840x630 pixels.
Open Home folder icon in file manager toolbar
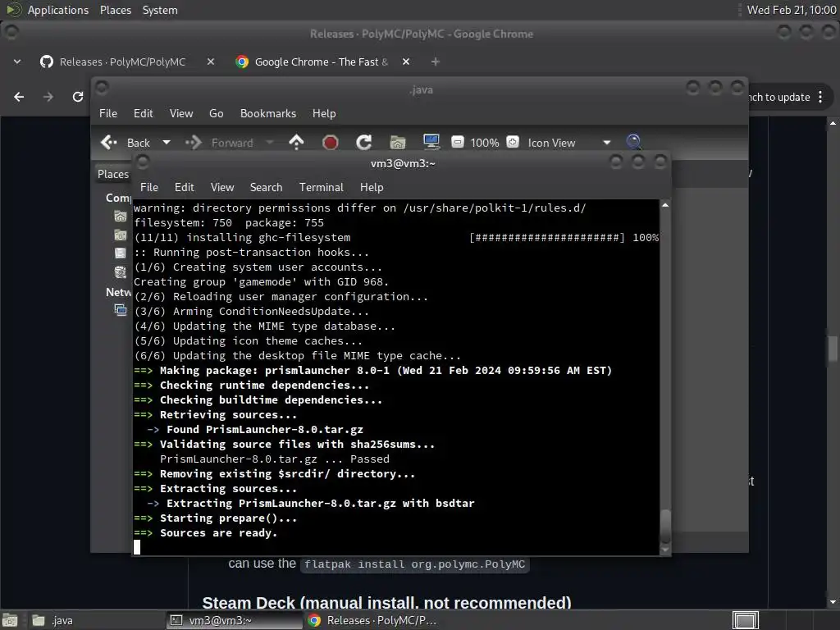pos(398,143)
